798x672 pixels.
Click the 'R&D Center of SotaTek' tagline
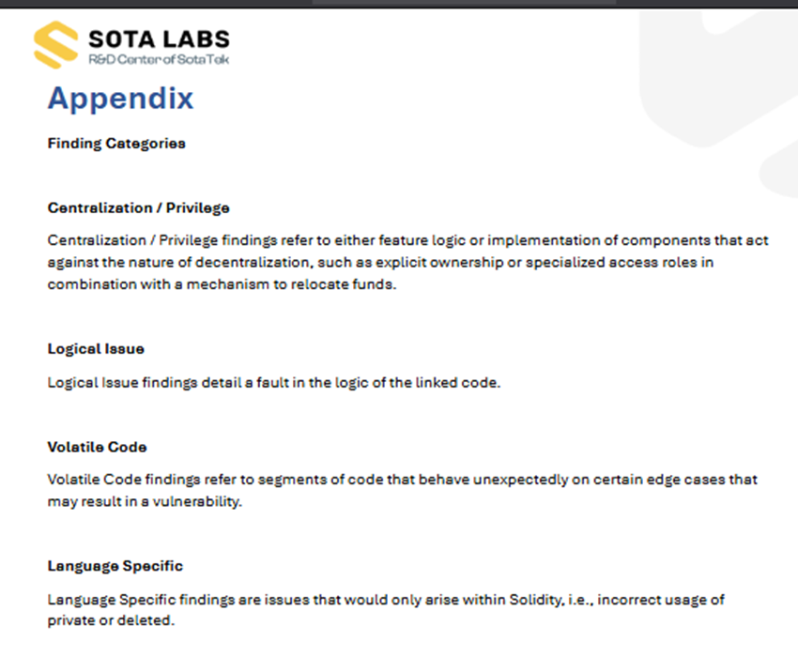159,59
